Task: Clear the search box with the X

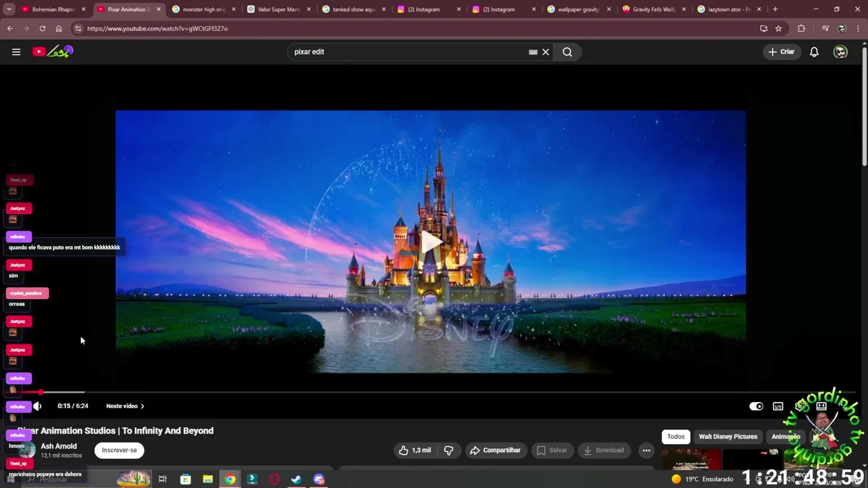Action: 545,52
